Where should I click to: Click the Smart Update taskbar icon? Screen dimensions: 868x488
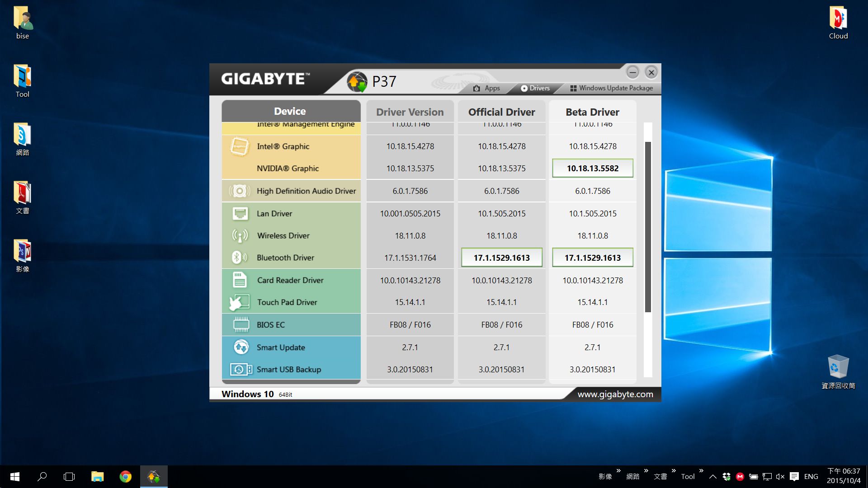pyautogui.click(x=154, y=477)
